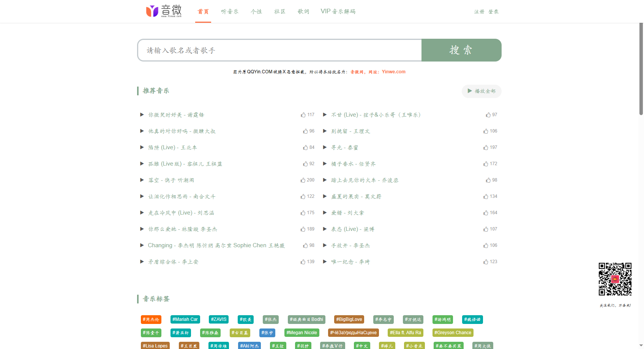Open the 个性 nav item
644x349 pixels.
(x=256, y=11)
